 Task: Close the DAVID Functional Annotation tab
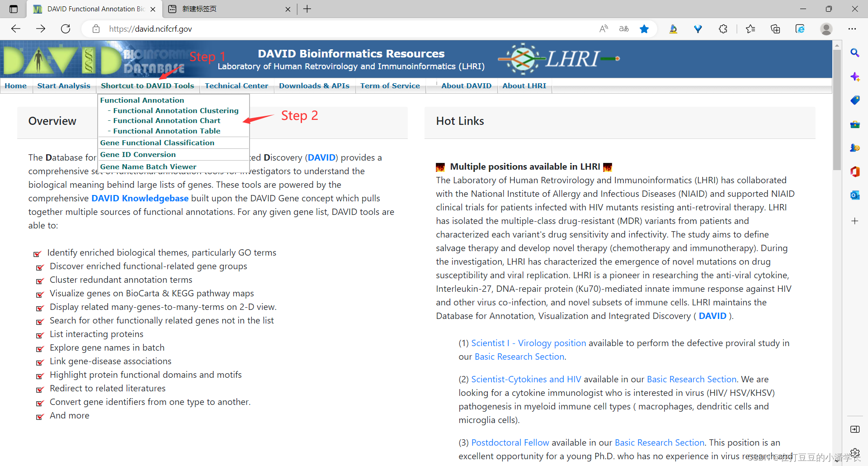coord(153,9)
